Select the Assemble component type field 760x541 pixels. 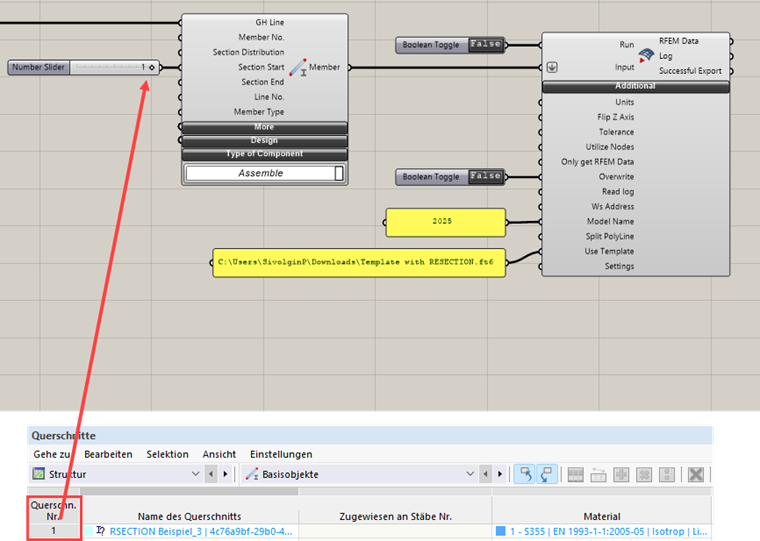[260, 173]
